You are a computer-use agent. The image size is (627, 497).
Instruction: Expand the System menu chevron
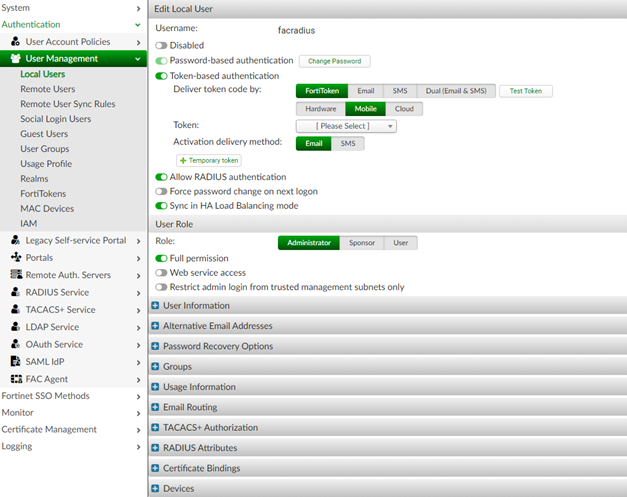pos(138,8)
